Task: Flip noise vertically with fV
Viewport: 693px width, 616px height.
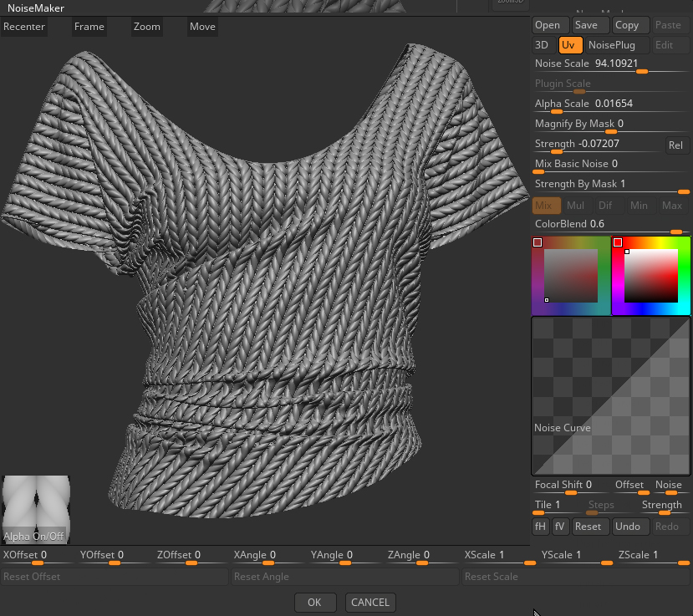Action: [559, 527]
